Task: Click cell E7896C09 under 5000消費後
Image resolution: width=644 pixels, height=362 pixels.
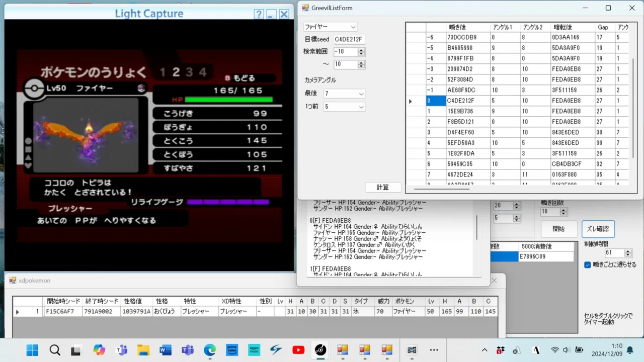Action: coord(546,256)
